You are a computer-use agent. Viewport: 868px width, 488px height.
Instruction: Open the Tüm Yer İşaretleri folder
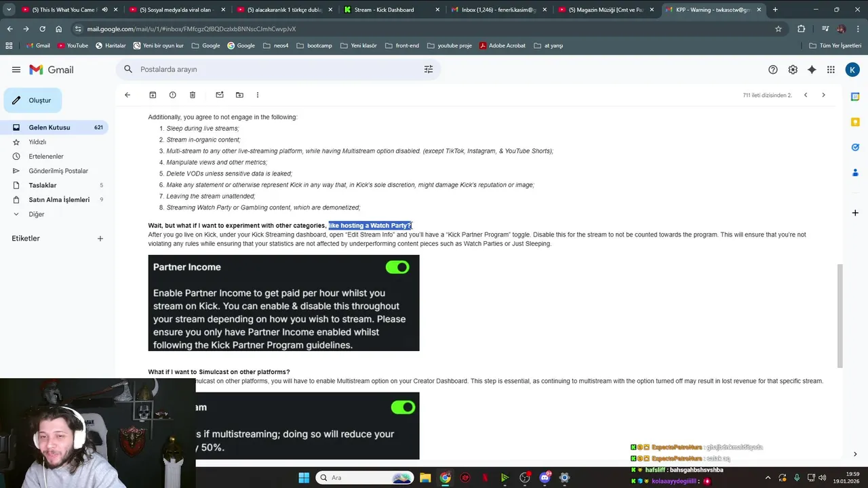coord(835,45)
